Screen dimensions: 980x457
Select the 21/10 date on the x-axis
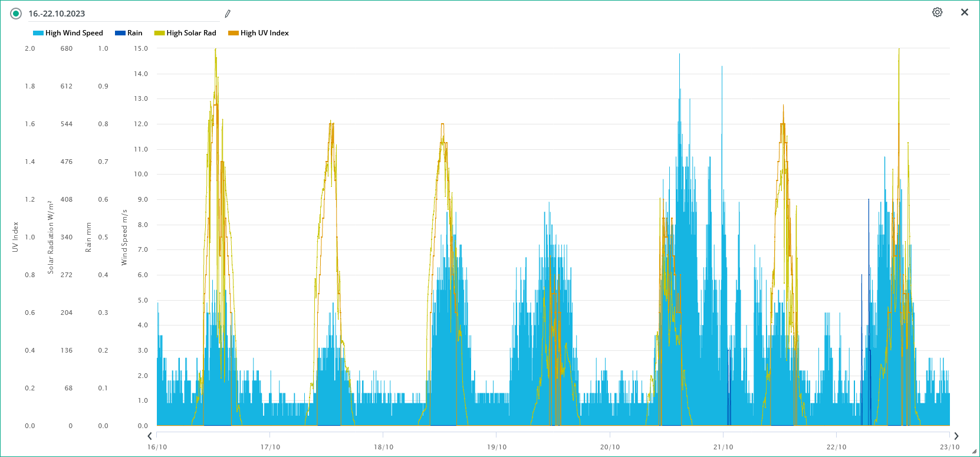[x=723, y=447]
